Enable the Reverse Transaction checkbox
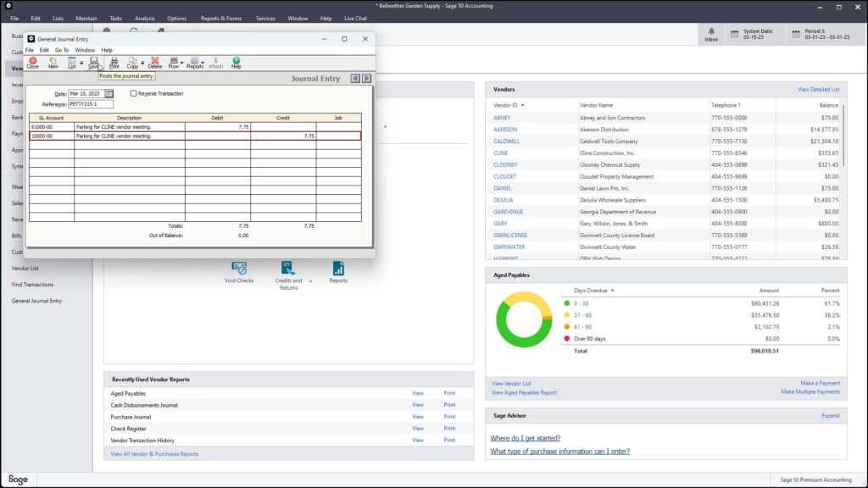The image size is (868, 488). pyautogui.click(x=133, y=93)
